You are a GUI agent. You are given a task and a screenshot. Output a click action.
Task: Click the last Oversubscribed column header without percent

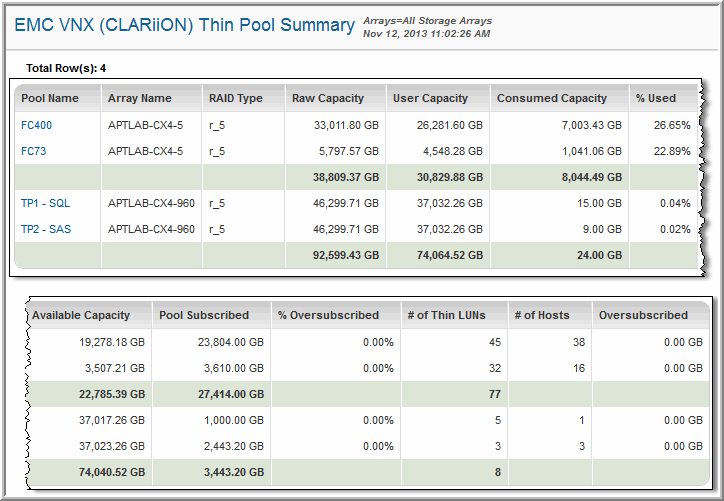[x=643, y=315]
